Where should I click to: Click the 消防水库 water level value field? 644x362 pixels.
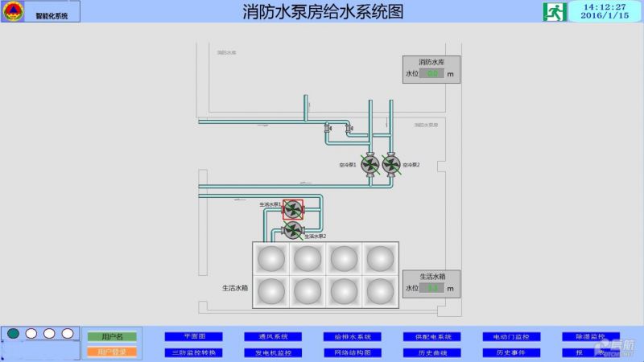point(432,74)
